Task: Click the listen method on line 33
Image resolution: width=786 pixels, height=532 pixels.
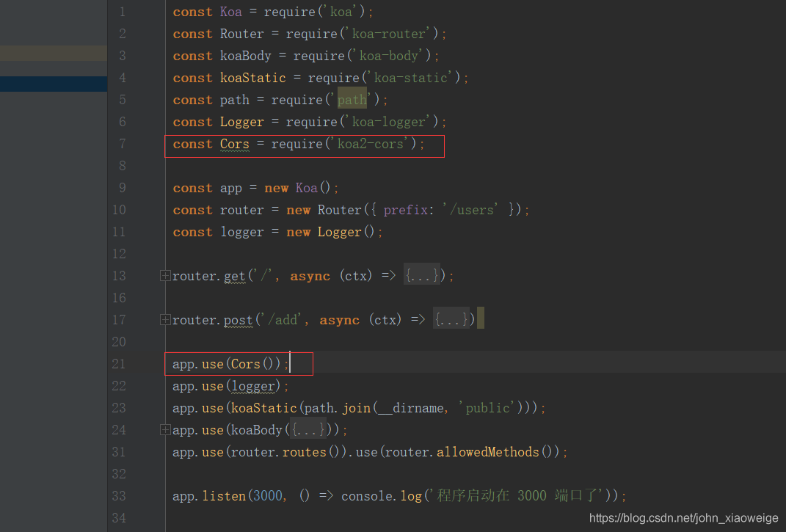Action: click(224, 496)
